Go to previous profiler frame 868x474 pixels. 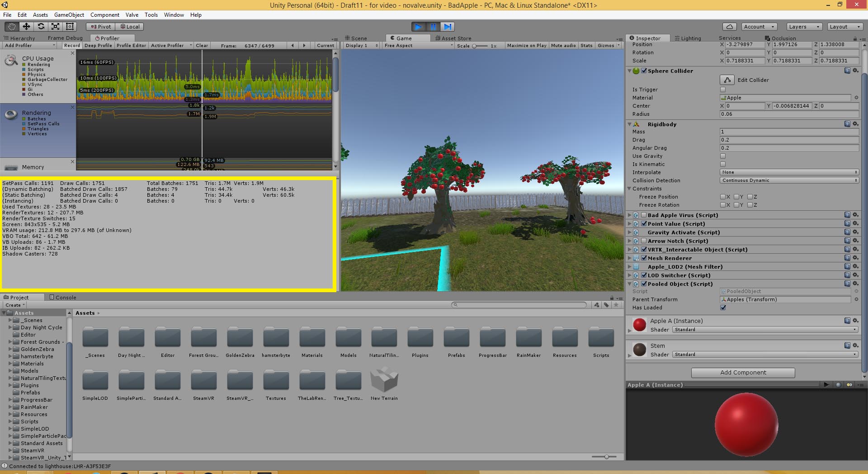pos(293,46)
